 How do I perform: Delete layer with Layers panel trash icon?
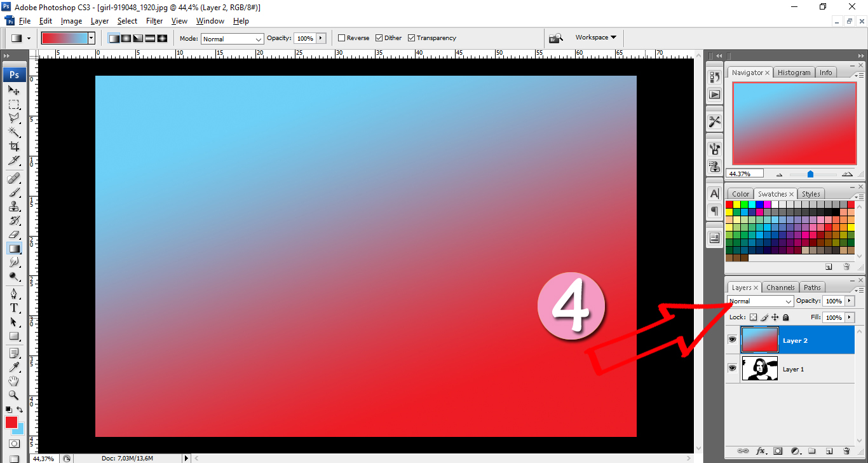(846, 451)
